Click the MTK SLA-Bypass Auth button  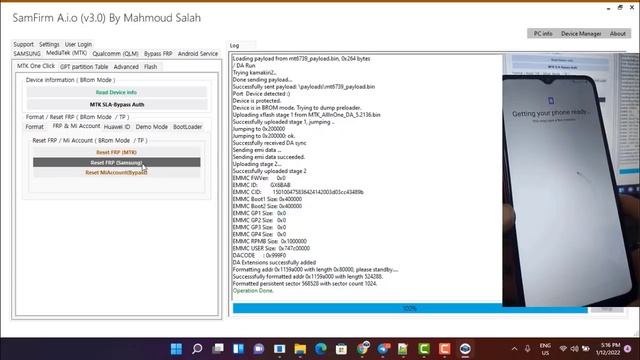[116, 104]
